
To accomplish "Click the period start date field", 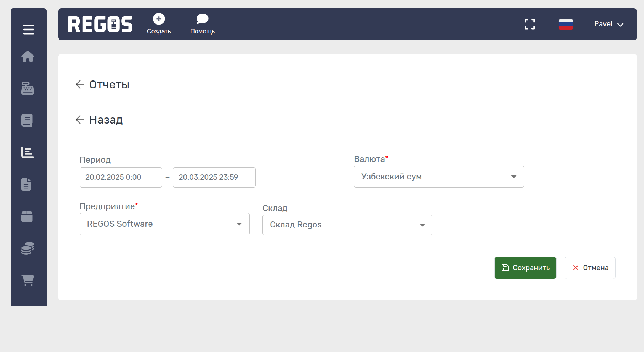I will pyautogui.click(x=121, y=177).
